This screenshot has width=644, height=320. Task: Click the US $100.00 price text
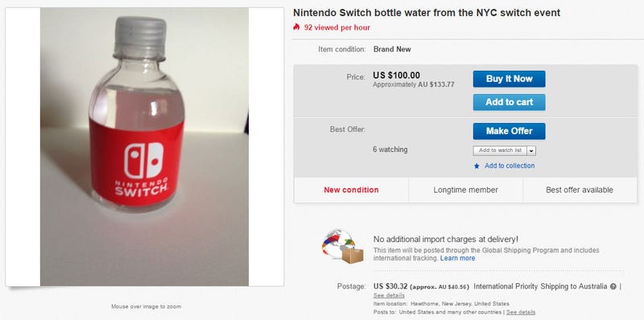coord(396,76)
